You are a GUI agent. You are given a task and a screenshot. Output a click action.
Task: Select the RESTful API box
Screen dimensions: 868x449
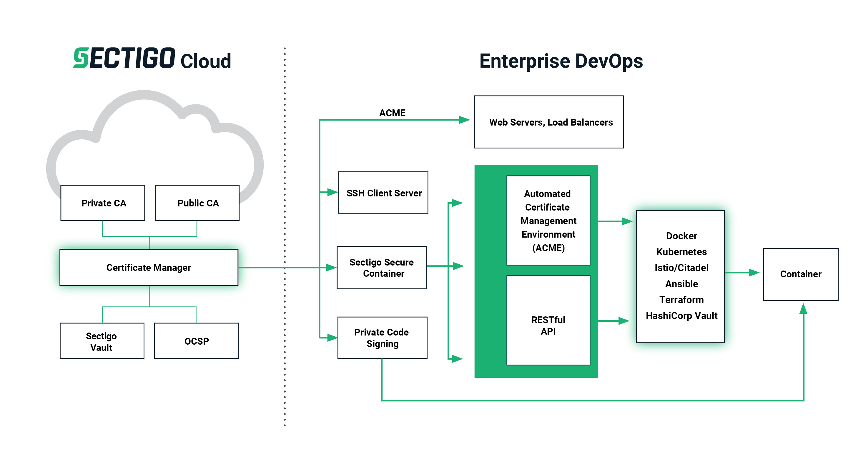click(548, 325)
